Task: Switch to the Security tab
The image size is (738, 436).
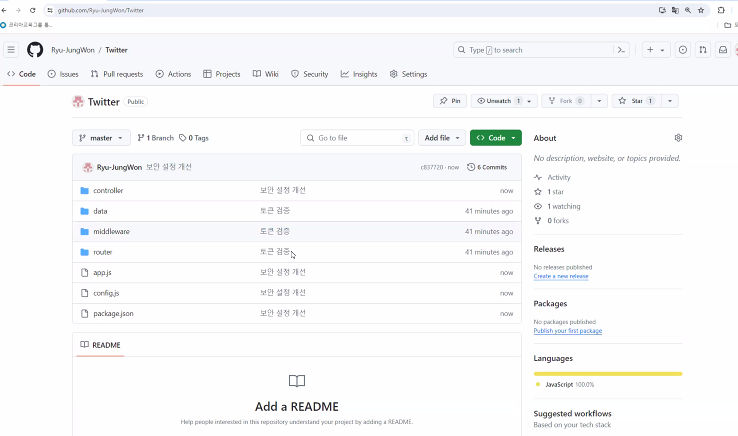Action: click(x=310, y=74)
